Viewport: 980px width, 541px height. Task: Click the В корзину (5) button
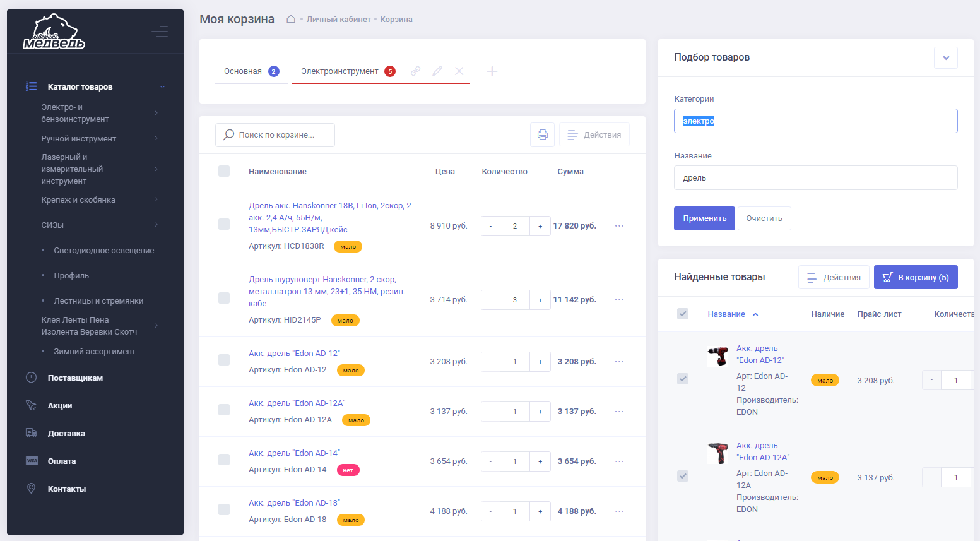916,277
